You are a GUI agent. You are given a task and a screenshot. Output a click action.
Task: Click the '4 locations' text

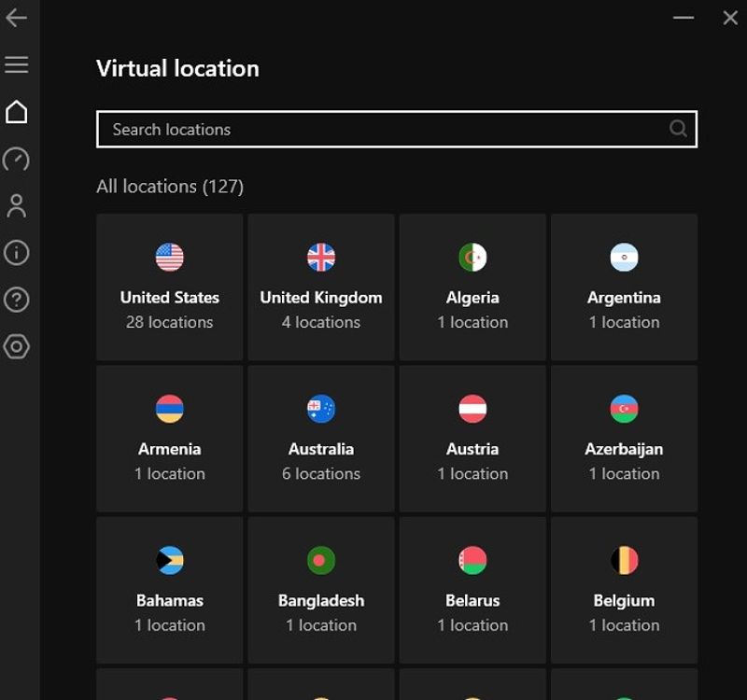(x=321, y=322)
